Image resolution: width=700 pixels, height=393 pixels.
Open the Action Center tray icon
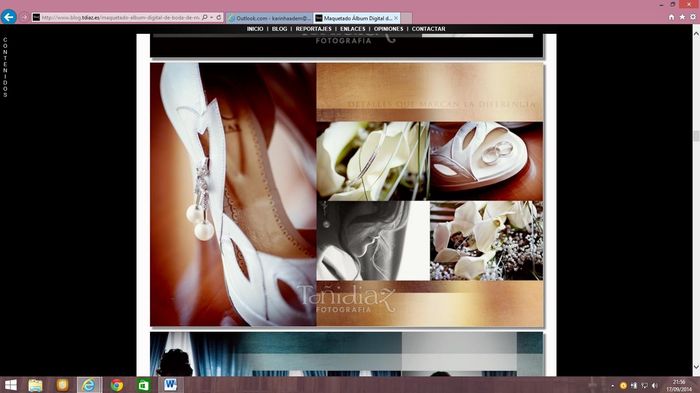(x=644, y=386)
